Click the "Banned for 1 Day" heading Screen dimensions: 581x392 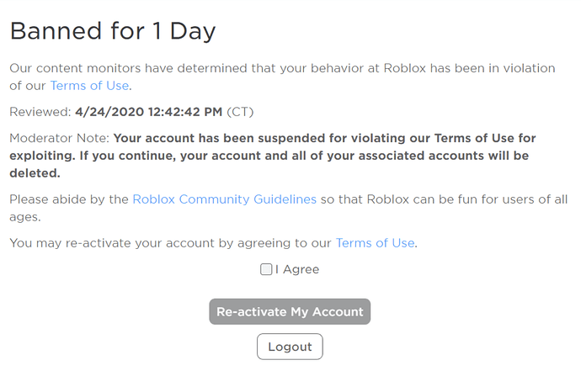(113, 32)
